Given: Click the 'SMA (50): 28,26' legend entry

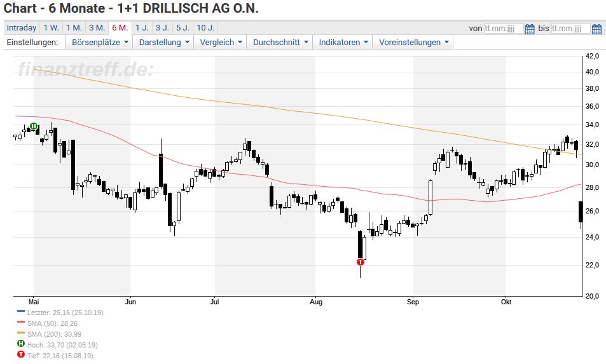Looking at the screenshot, I should point(52,323).
